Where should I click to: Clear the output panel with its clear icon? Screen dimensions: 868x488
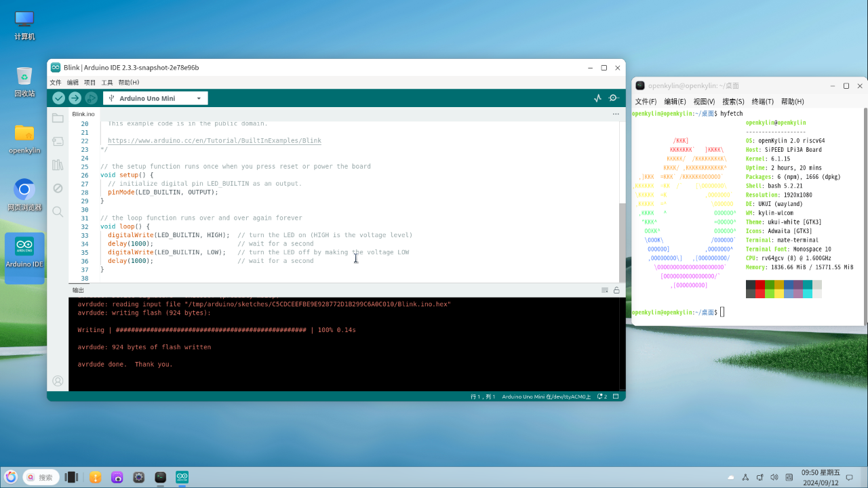[605, 290]
